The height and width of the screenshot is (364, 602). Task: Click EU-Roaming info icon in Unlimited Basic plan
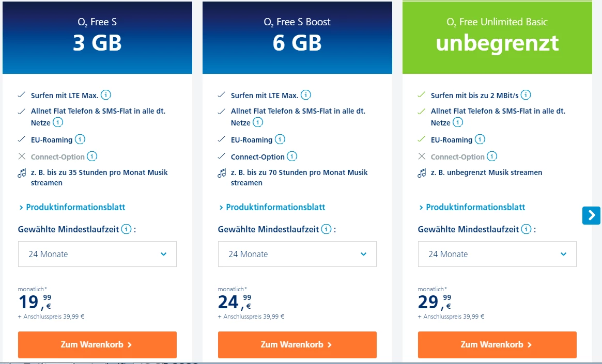tap(480, 139)
